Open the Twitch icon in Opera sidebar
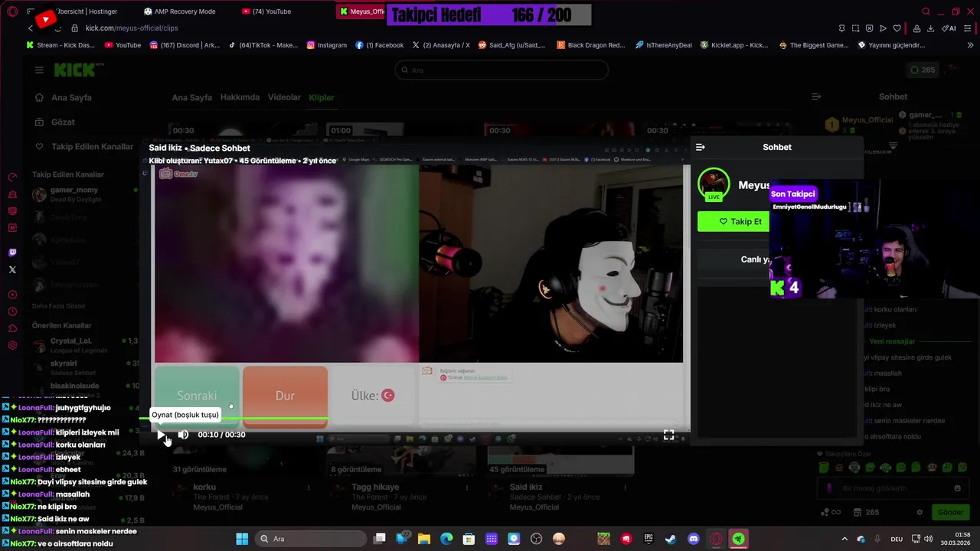Viewport: 980px width, 551px height. (12, 253)
